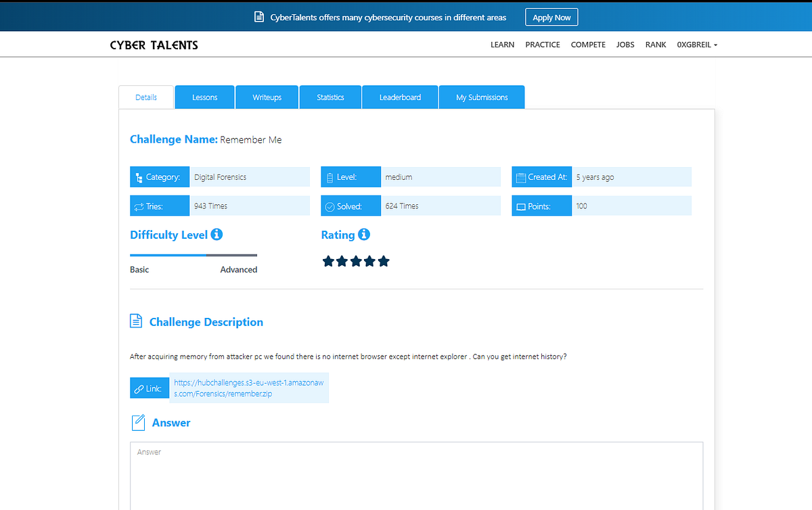The image size is (812, 510).
Task: Click the second rating star
Action: point(342,261)
